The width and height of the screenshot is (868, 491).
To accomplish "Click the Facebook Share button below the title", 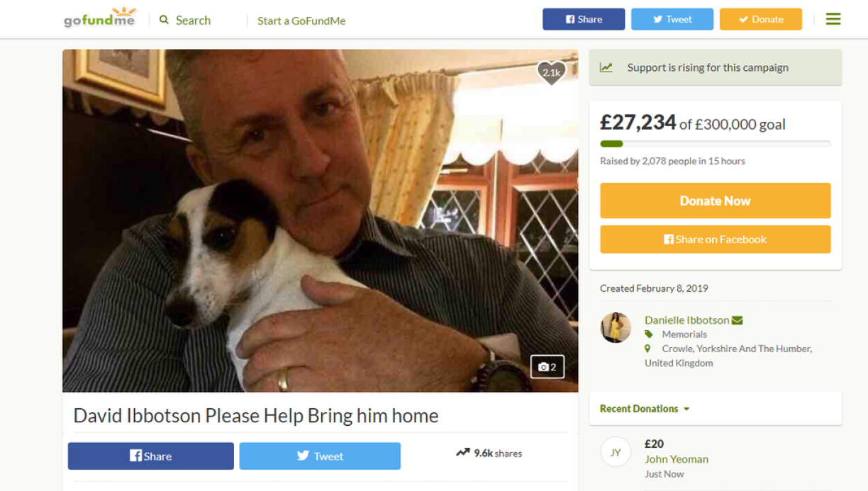I will point(150,456).
